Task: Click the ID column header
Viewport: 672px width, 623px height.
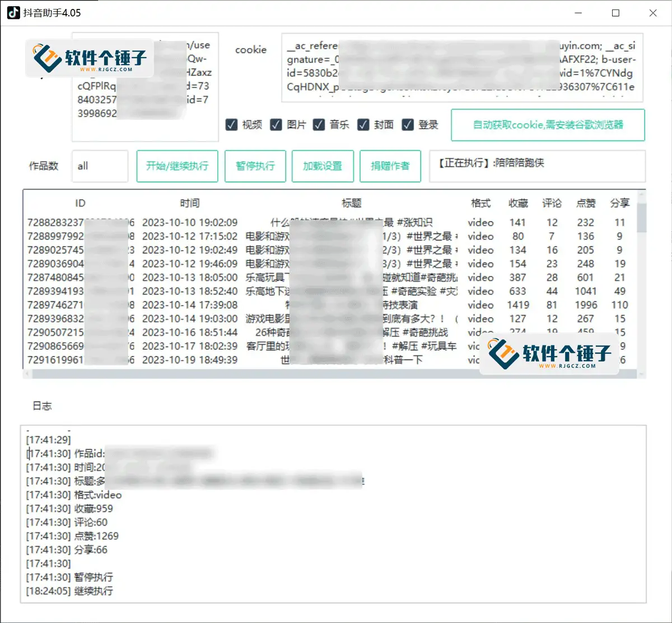Action: pyautogui.click(x=80, y=203)
